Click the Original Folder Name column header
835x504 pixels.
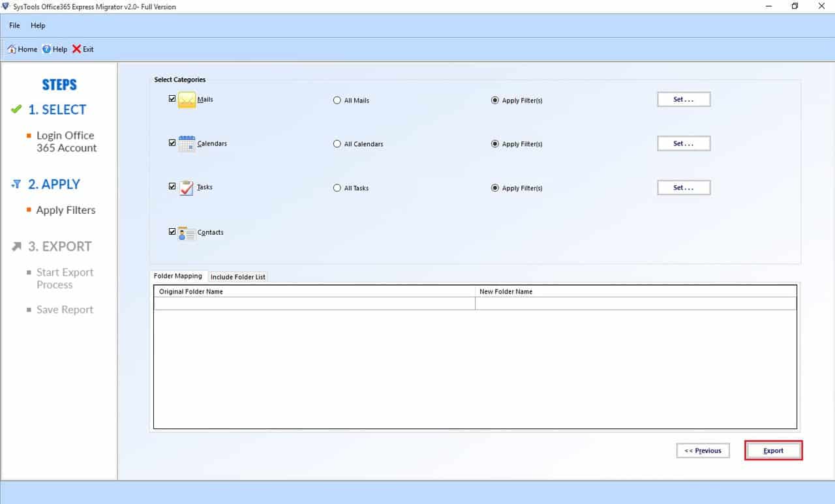[314, 291]
